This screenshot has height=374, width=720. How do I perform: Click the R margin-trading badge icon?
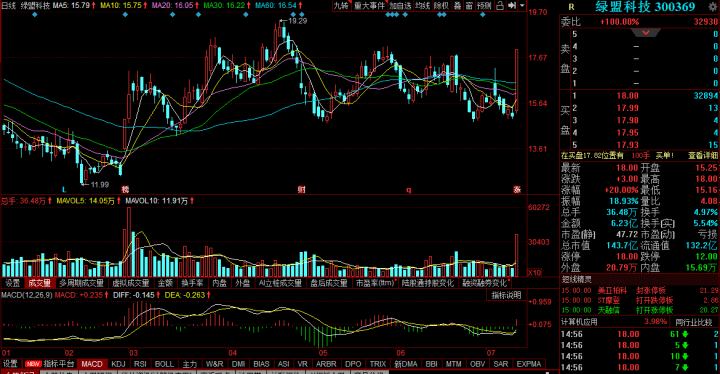[571, 7]
